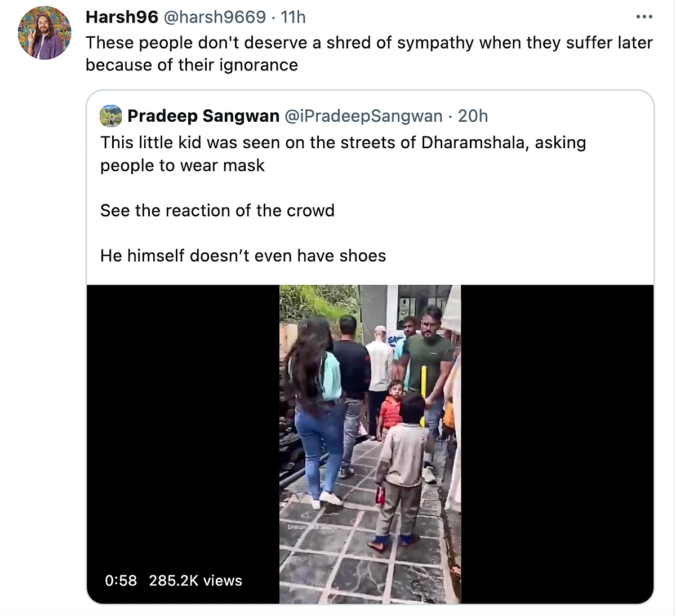Open the three-dot more options menu

644,17
